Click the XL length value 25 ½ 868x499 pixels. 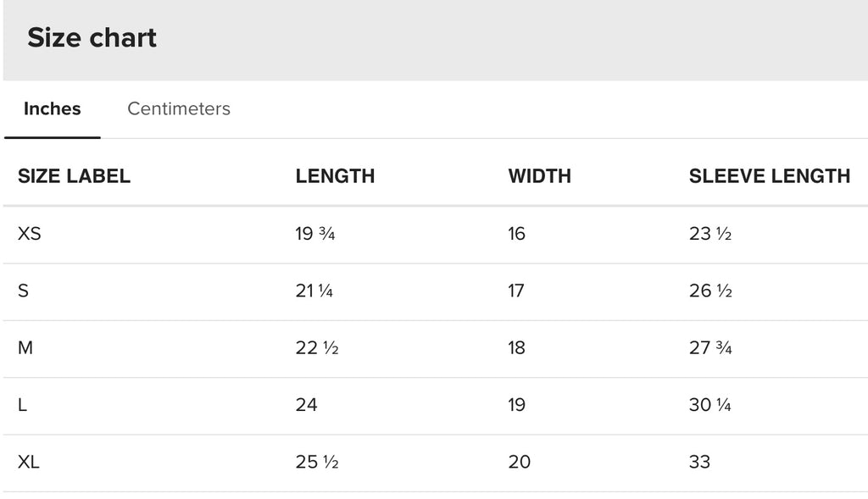tap(317, 462)
